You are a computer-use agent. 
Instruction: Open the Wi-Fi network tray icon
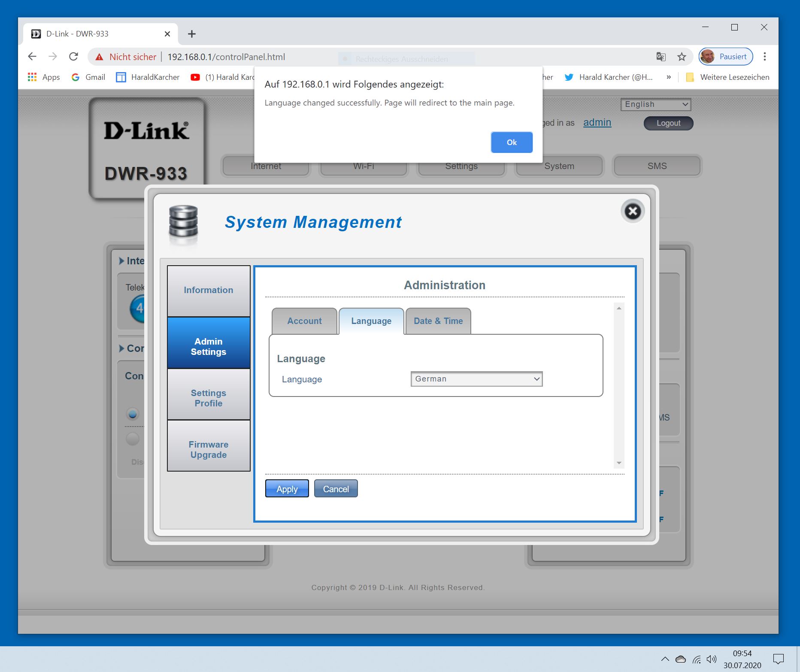(x=697, y=659)
